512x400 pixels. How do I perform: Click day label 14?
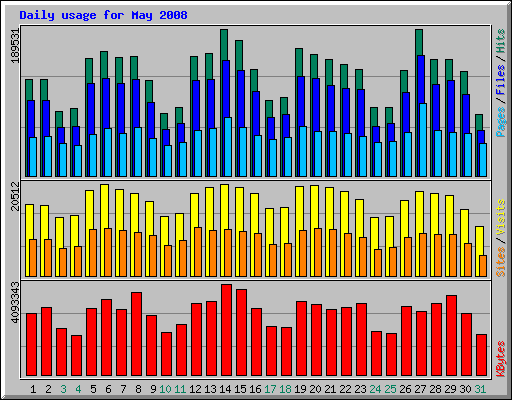click(x=225, y=389)
